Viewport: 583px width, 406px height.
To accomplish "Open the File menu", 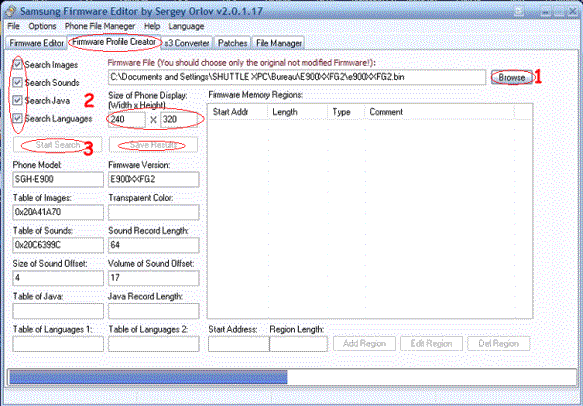I will 13,26.
